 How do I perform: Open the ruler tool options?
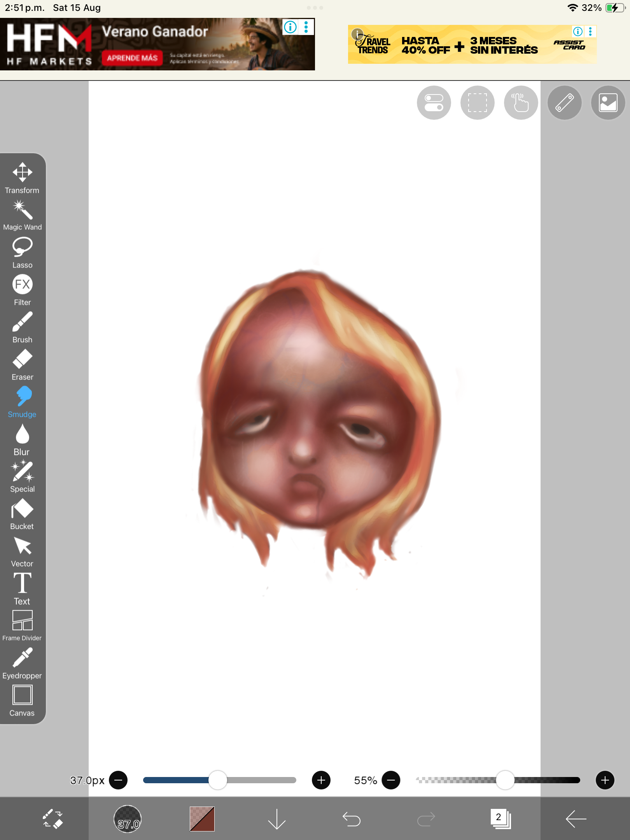(565, 103)
